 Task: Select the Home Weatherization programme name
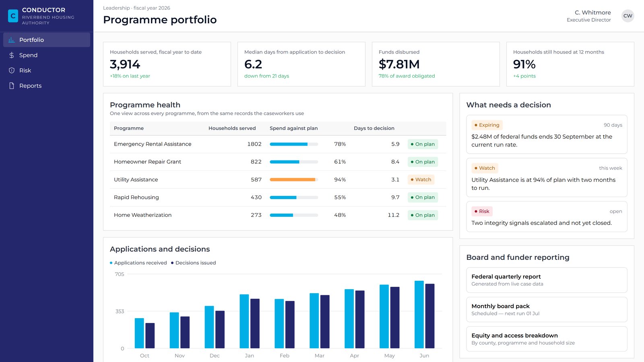pos(142,215)
